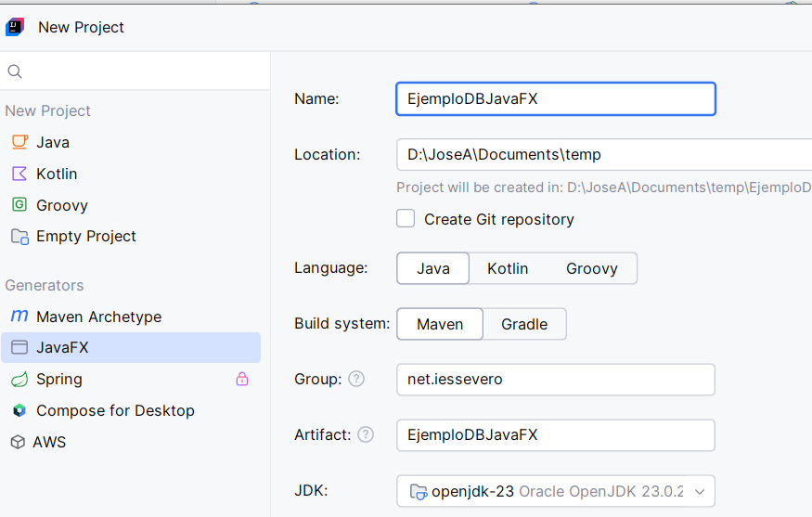
Task: Click the JDK folder icon in dropdown
Action: [419, 491]
